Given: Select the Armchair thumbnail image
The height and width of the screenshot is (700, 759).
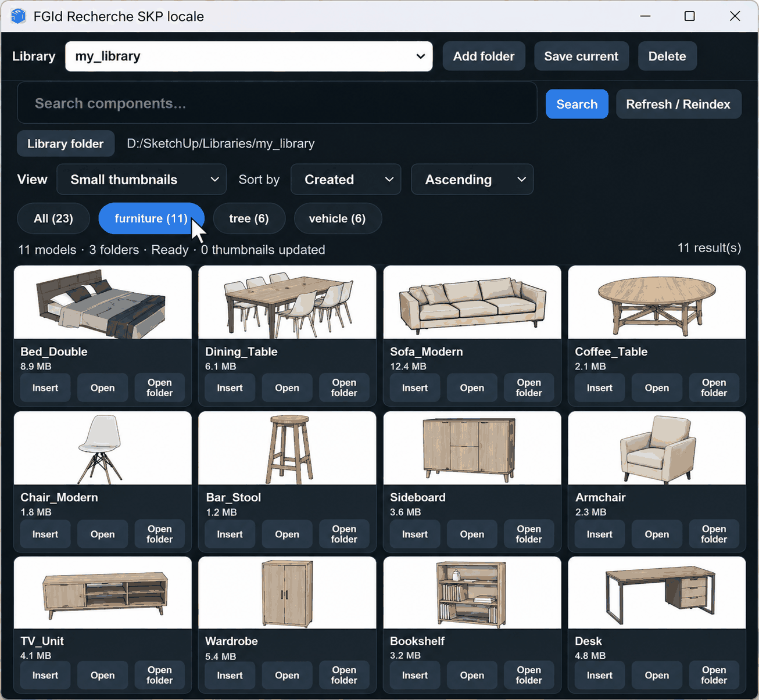Looking at the screenshot, I should tap(657, 448).
